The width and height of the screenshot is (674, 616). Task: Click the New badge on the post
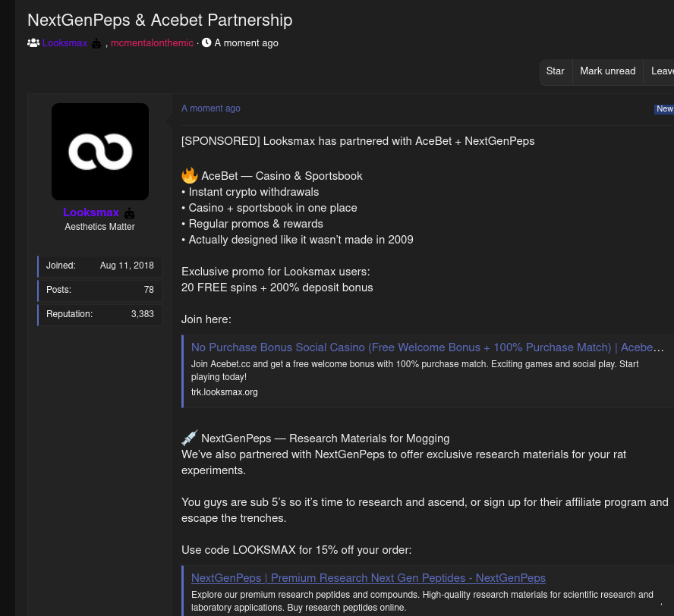(x=664, y=108)
